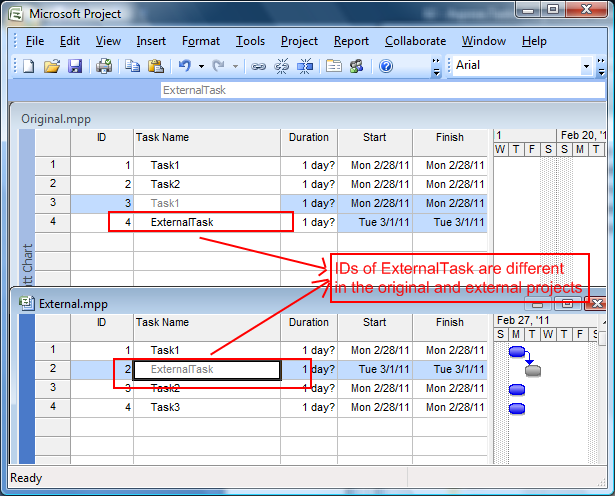
Task: Open the Collaborate menu
Action: [415, 41]
